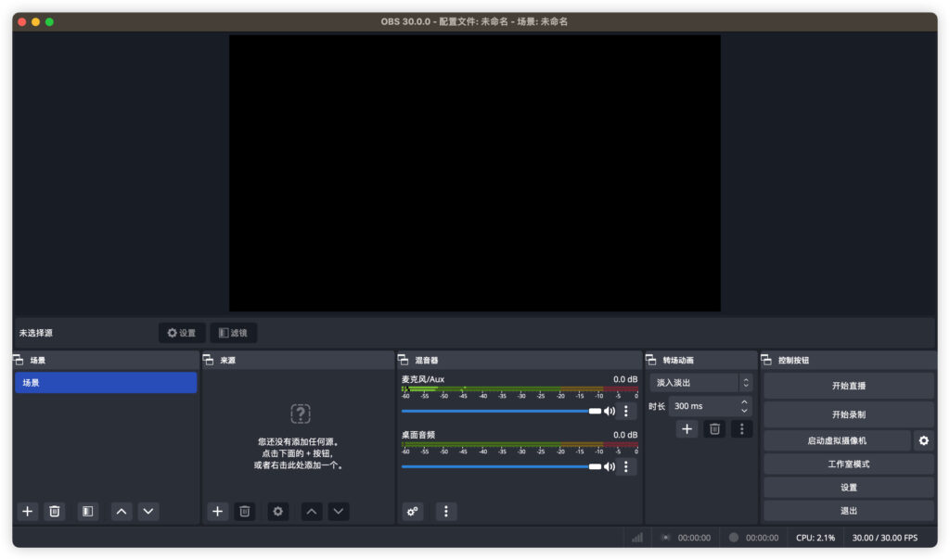Delete the selected scene using the trash icon
This screenshot has width=950, height=560.
tap(55, 511)
